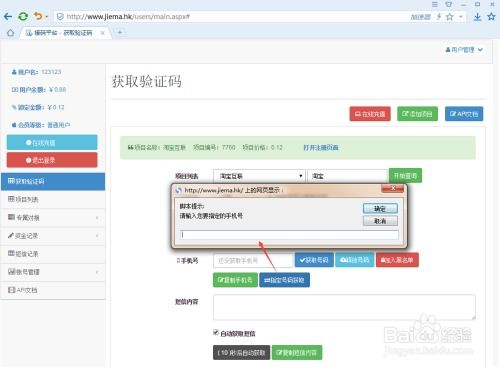
Task: Confirm the prompt dialog with 确定
Action: click(x=380, y=209)
